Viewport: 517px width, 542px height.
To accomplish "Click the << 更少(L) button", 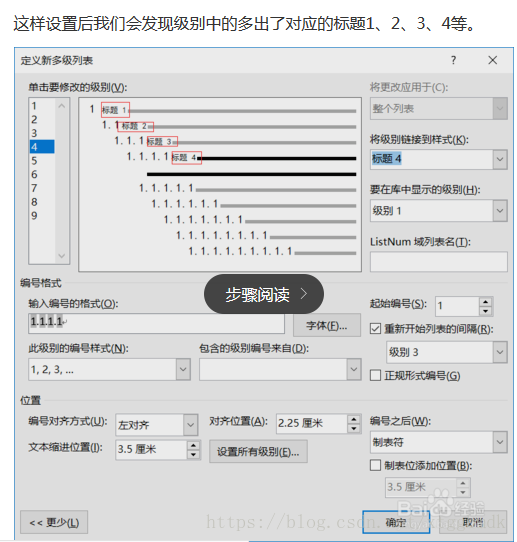I will tap(54, 522).
